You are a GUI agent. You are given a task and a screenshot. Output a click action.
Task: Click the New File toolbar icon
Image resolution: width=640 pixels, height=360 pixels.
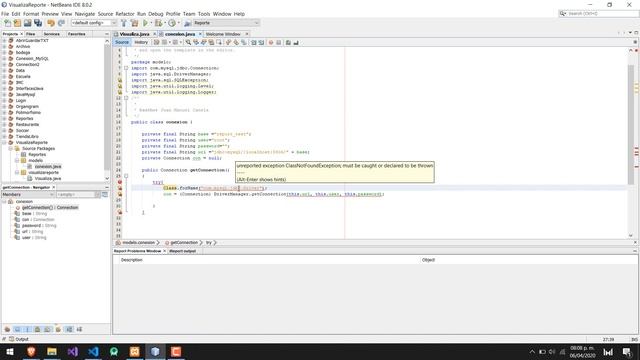click(7, 23)
